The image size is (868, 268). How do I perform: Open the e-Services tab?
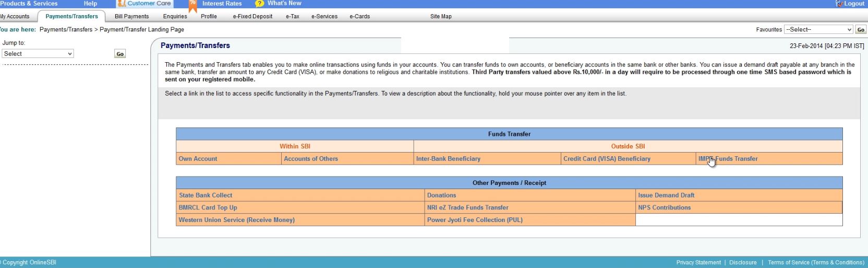(324, 17)
